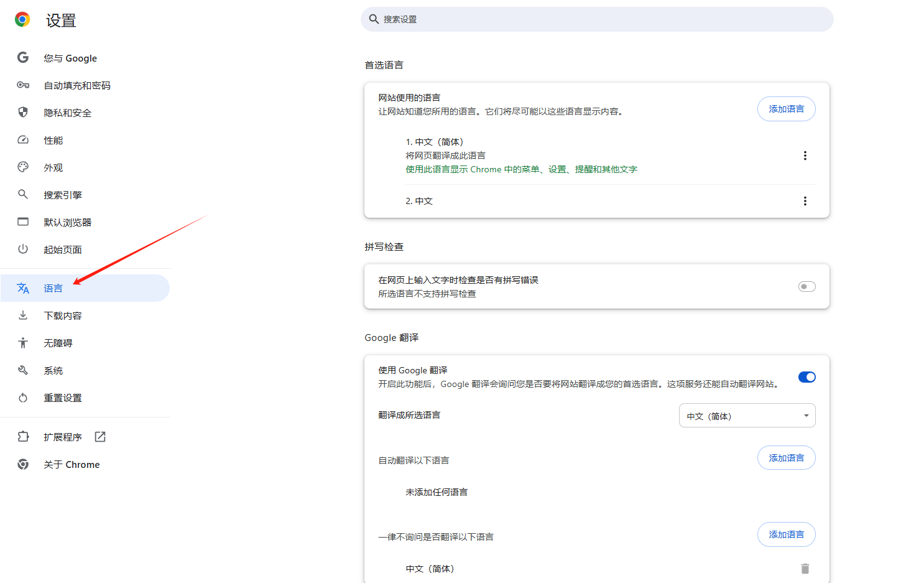Click the 设置 page title
This screenshot has height=583, width=924.
(61, 21)
